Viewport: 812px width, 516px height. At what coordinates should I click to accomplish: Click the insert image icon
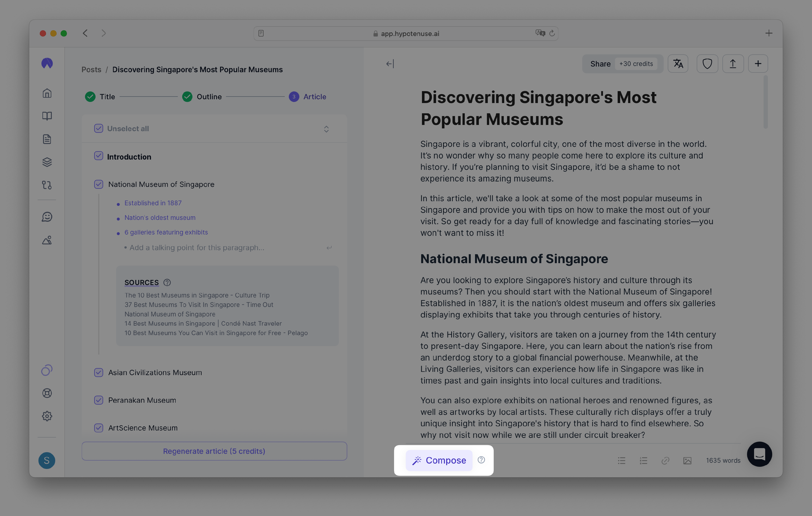click(687, 460)
